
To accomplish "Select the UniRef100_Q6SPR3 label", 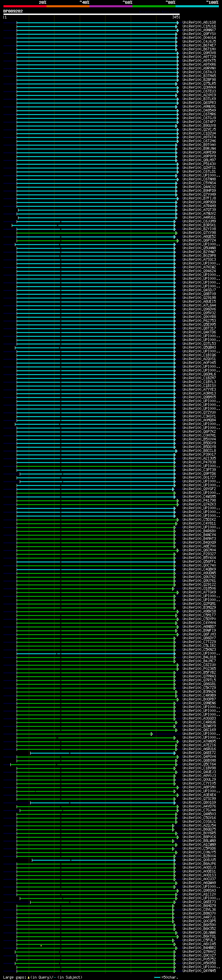I will pos(199,103).
